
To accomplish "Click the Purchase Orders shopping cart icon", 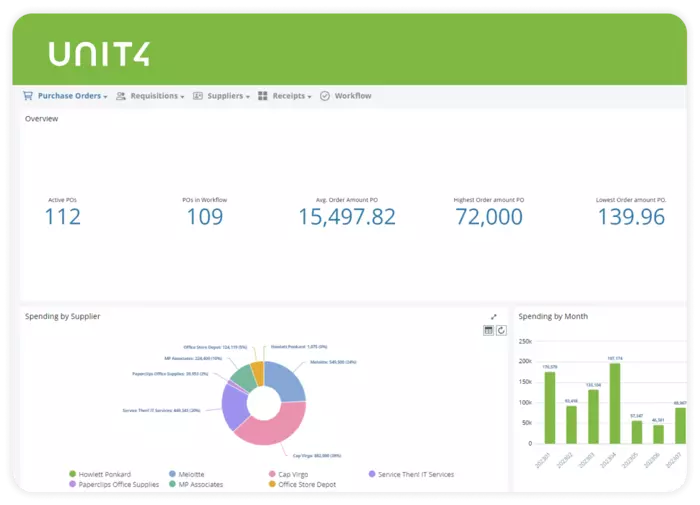I will (28, 96).
